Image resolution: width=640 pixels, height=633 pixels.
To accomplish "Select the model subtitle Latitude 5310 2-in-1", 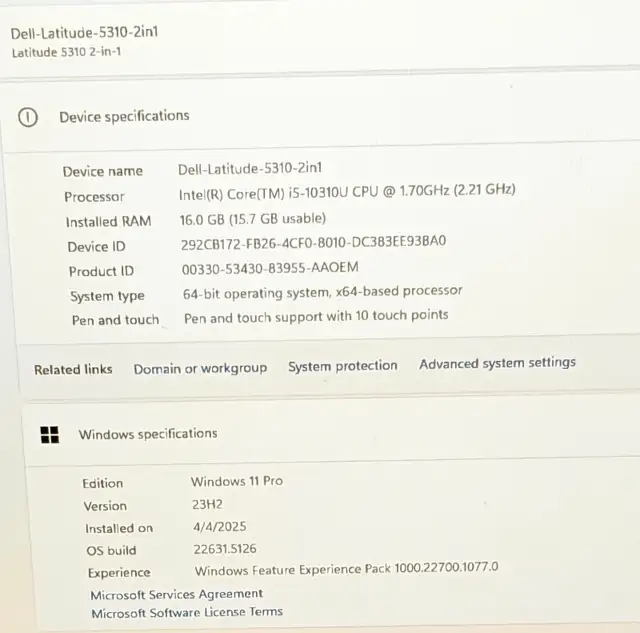I will click(66, 52).
